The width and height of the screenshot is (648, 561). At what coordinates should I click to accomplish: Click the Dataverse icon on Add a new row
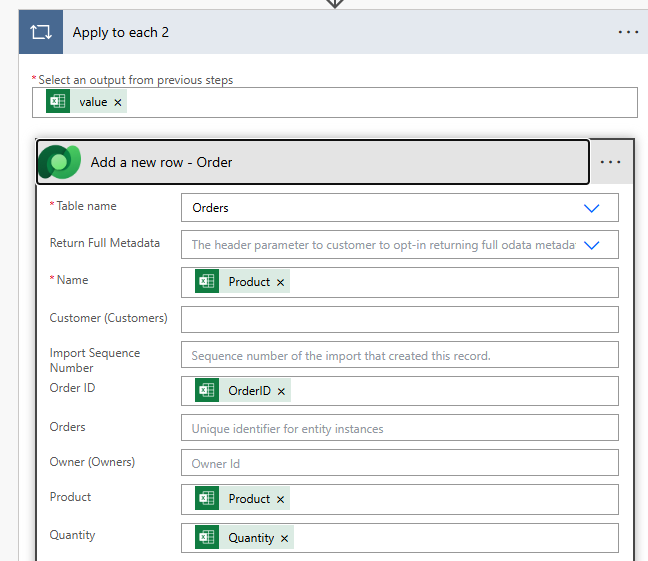pyautogui.click(x=60, y=162)
